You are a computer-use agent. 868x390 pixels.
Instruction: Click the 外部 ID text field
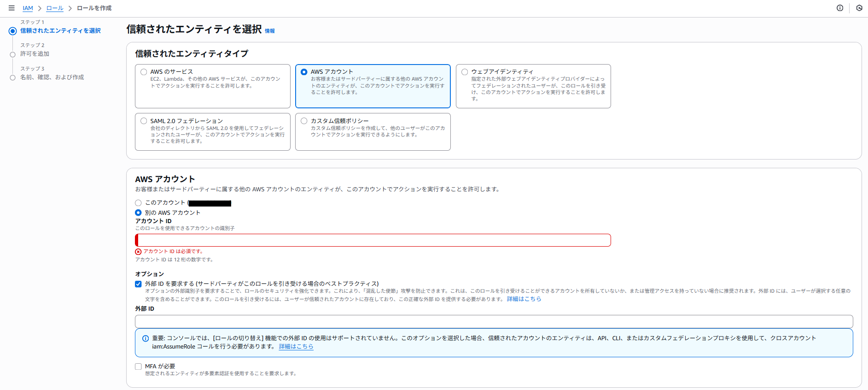(x=494, y=321)
